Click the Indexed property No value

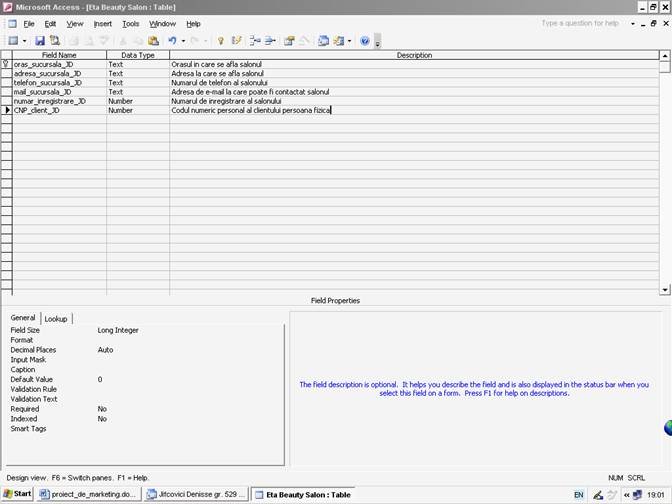(x=189, y=419)
